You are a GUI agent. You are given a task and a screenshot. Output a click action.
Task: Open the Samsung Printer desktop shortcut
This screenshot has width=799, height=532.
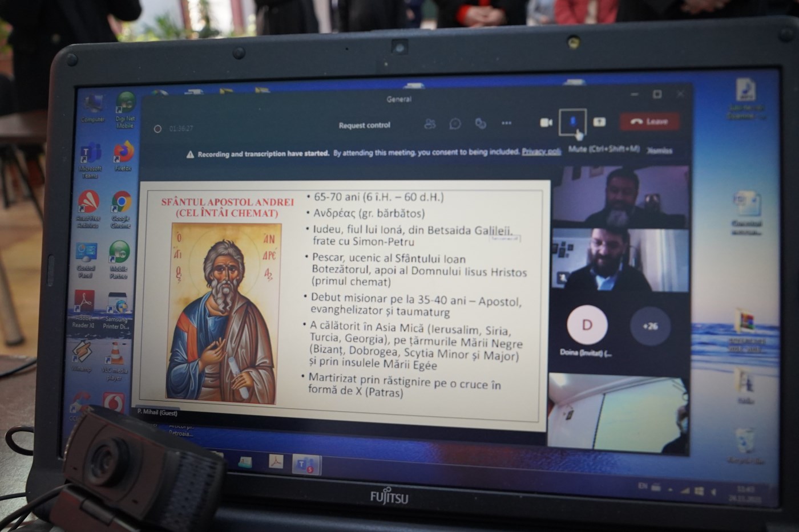click(x=117, y=311)
